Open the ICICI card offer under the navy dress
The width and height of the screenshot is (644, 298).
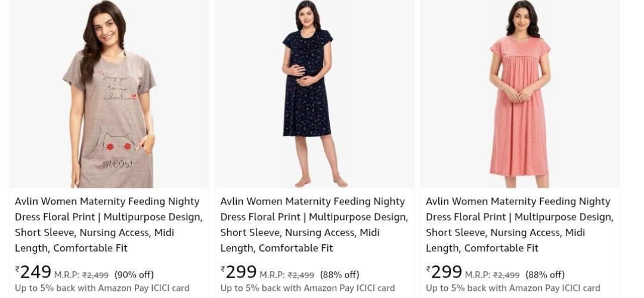pos(307,288)
